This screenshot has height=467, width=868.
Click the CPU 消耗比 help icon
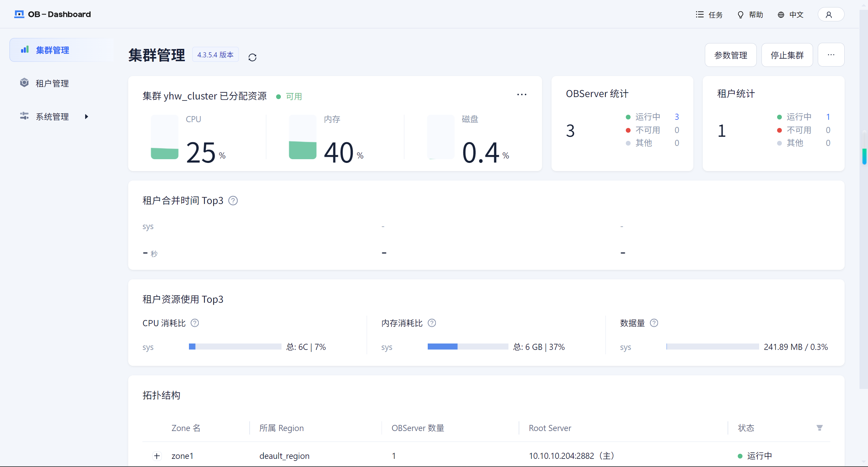(x=195, y=323)
